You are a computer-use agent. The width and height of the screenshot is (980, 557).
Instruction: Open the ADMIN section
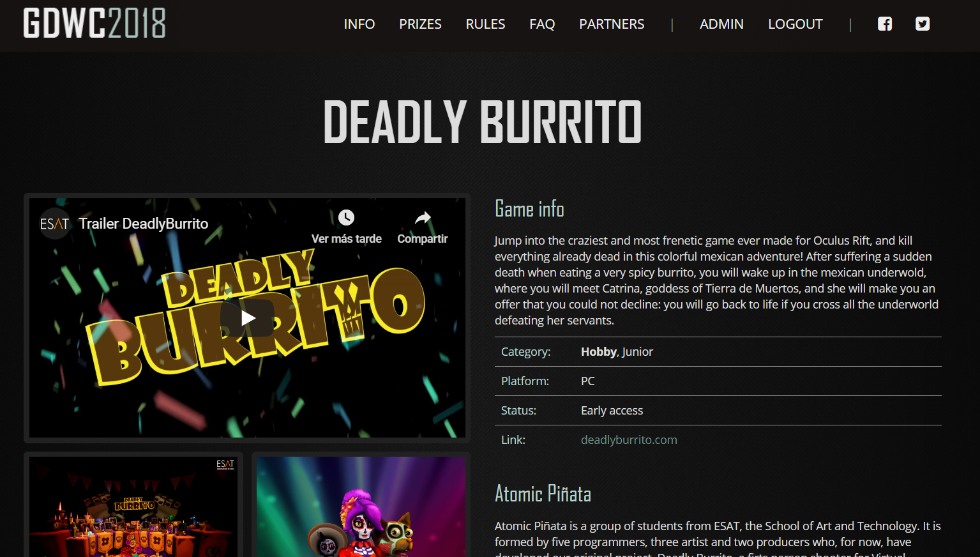tap(721, 24)
